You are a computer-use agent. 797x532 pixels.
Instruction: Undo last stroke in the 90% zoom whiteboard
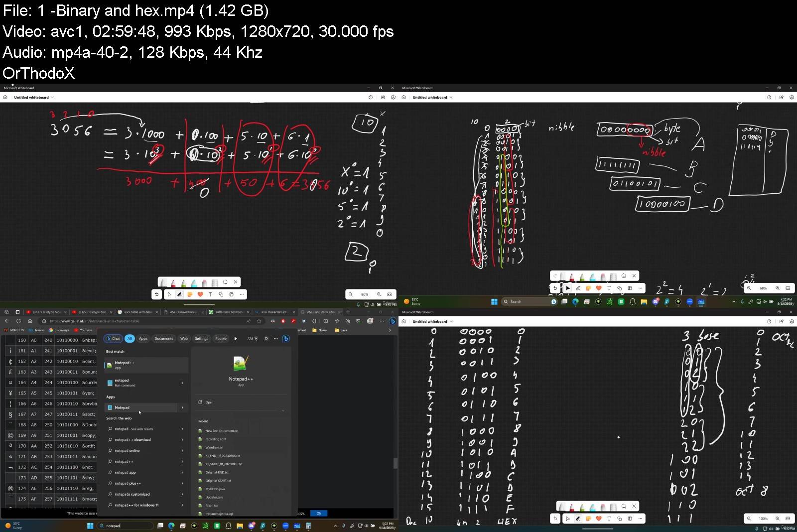pos(157,294)
